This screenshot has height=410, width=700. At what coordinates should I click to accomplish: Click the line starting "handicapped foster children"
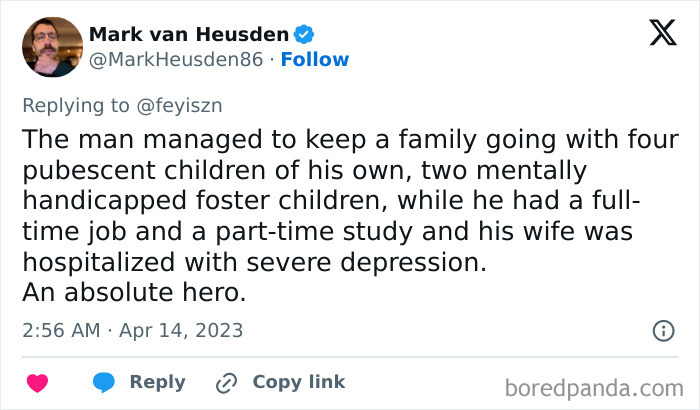click(330, 202)
